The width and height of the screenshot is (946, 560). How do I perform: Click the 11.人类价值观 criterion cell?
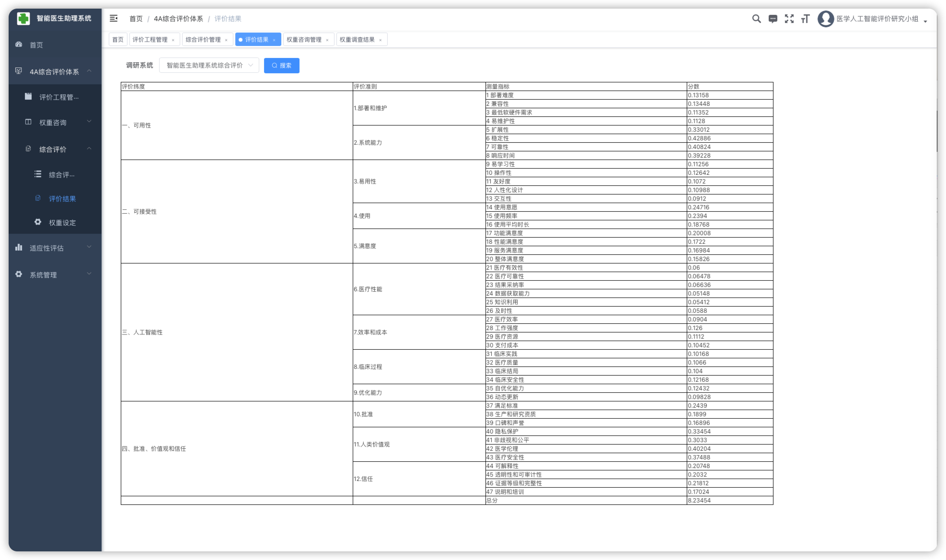click(419, 445)
